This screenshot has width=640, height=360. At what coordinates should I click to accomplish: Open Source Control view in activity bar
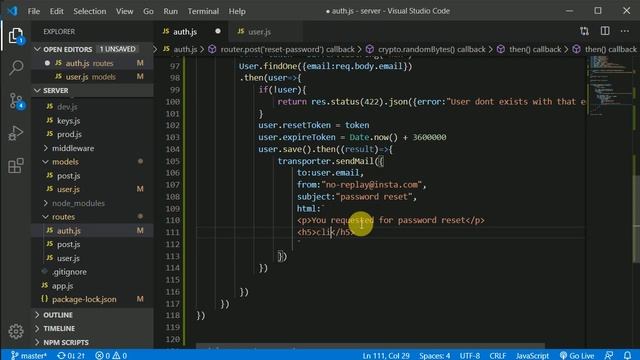[16, 101]
